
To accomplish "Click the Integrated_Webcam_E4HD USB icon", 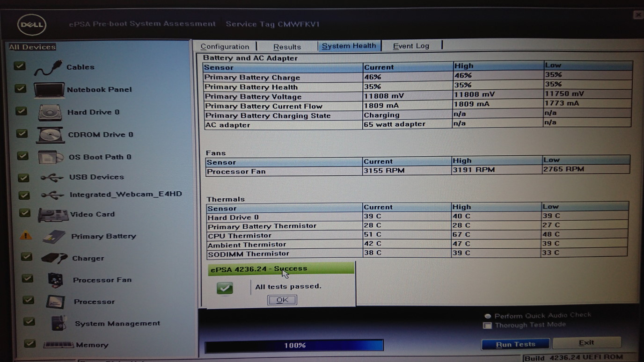I will (x=52, y=195).
